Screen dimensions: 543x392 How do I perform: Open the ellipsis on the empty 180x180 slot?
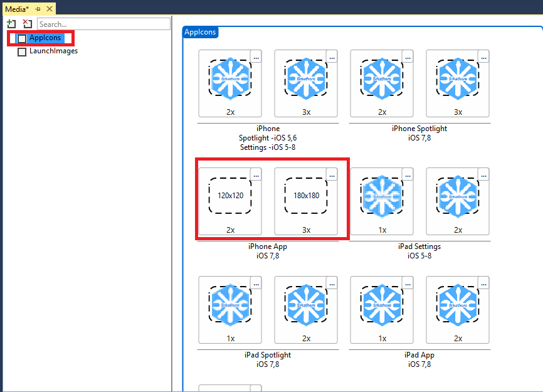click(332, 176)
